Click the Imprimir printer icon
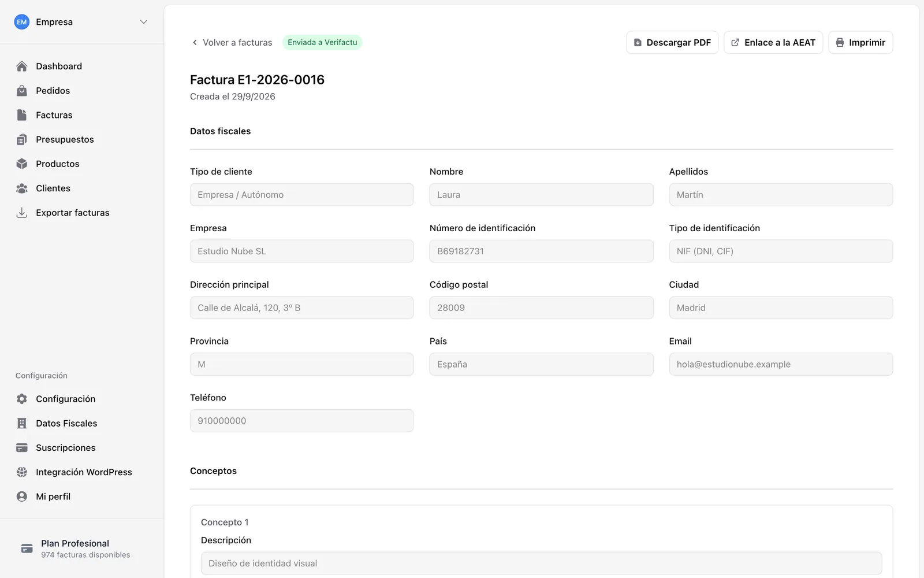 click(x=840, y=43)
